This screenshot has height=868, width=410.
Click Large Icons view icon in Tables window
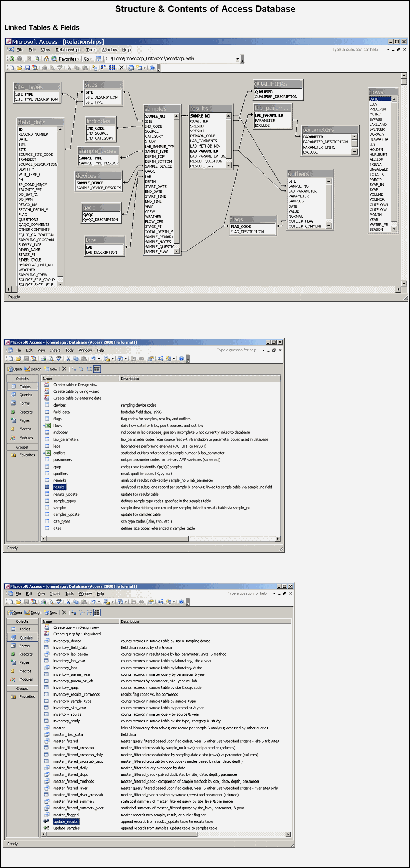click(73, 369)
